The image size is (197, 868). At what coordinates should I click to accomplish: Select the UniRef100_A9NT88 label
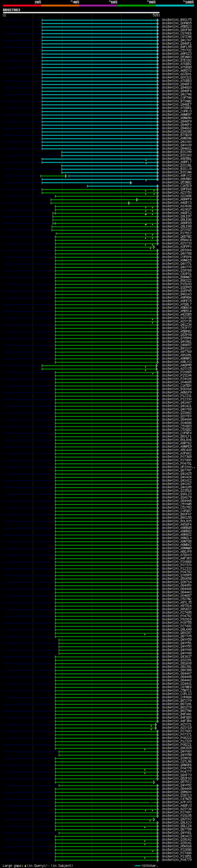pyautogui.click(x=177, y=542)
